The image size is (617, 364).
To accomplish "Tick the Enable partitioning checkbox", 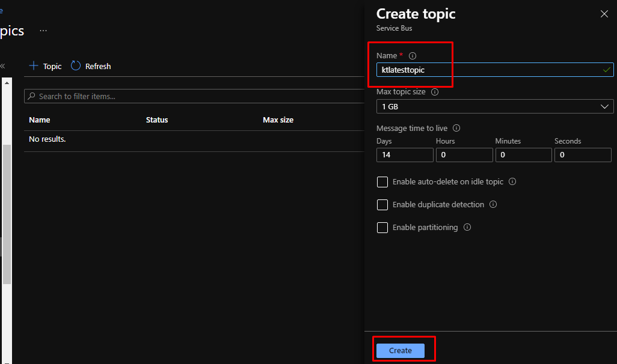I will (x=382, y=228).
